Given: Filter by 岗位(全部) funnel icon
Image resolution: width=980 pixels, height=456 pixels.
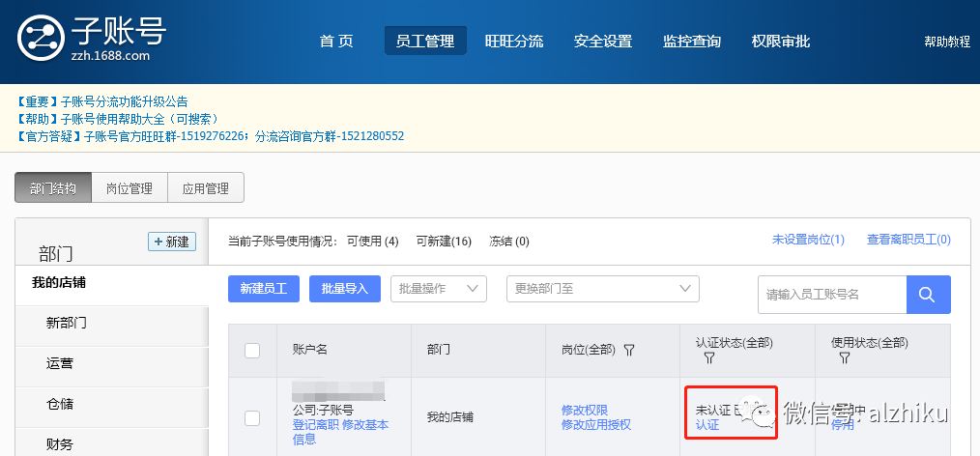Looking at the screenshot, I should click(629, 350).
